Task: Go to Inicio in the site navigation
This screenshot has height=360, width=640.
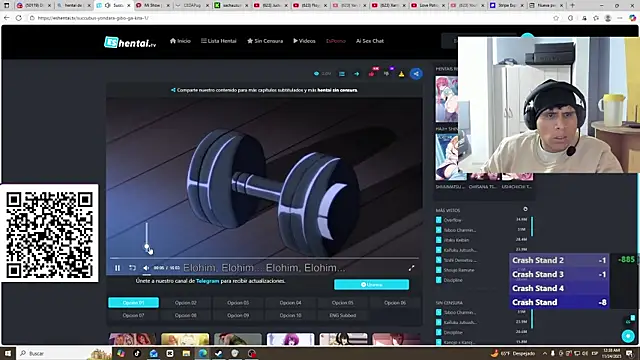Action: (x=180, y=41)
